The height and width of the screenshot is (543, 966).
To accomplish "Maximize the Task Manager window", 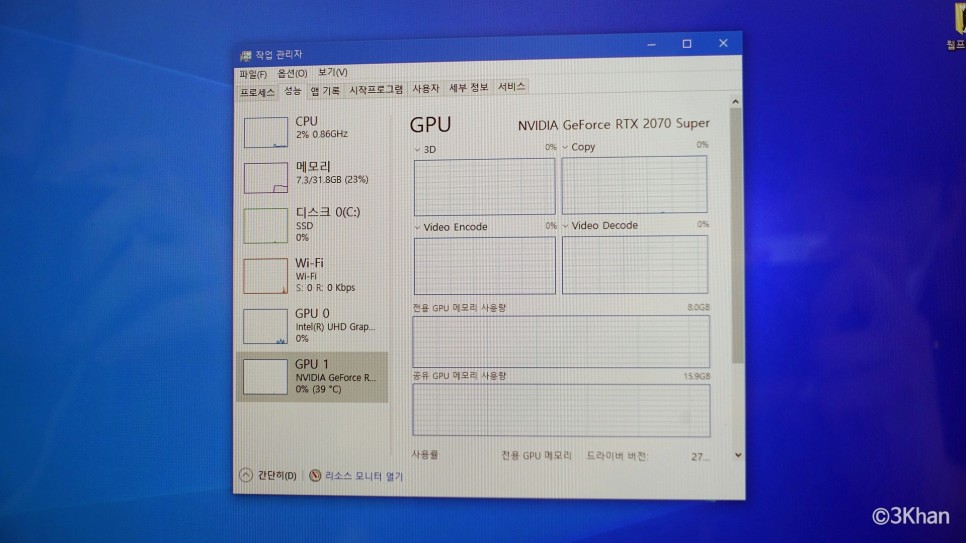I will click(687, 44).
